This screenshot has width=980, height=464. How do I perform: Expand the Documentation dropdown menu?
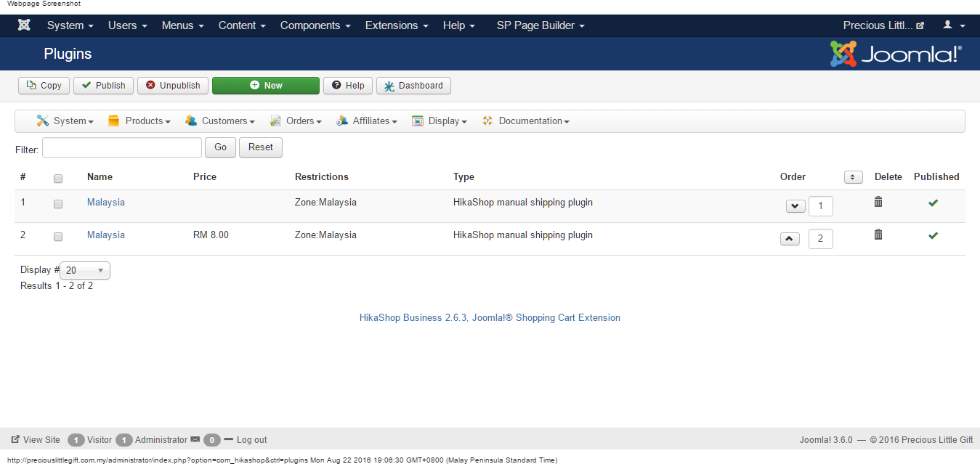click(525, 121)
